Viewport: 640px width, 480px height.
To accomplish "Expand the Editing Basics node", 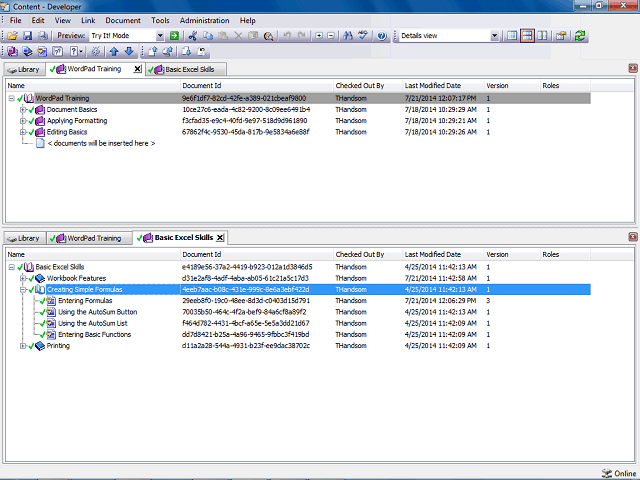I will point(23,132).
